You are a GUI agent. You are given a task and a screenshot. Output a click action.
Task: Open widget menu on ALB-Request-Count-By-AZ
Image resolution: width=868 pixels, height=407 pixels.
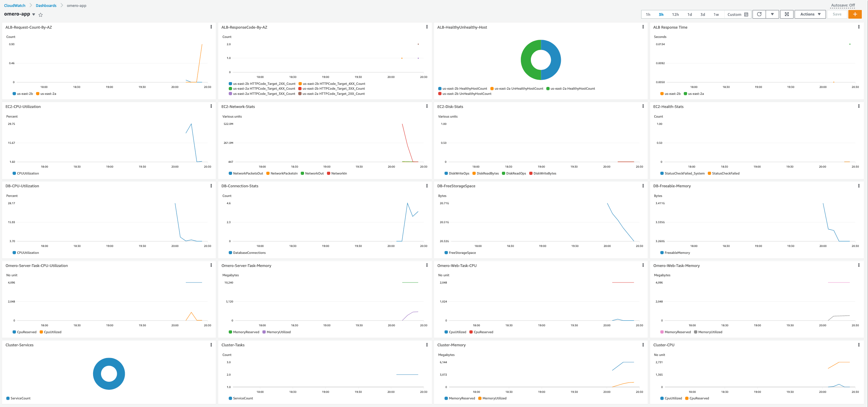211,27
